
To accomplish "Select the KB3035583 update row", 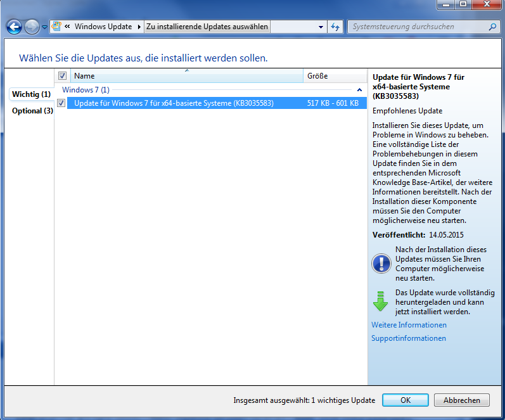I will coord(217,103).
